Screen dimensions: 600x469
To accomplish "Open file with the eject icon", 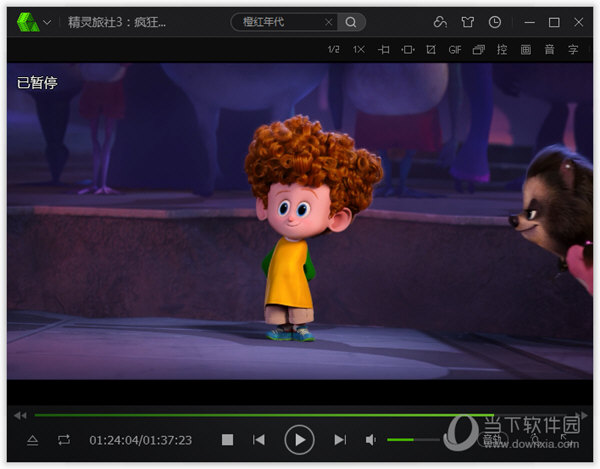I will click(33, 440).
